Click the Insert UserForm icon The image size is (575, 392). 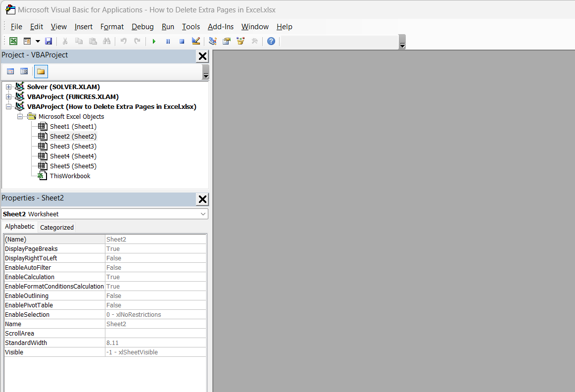pyautogui.click(x=27, y=41)
